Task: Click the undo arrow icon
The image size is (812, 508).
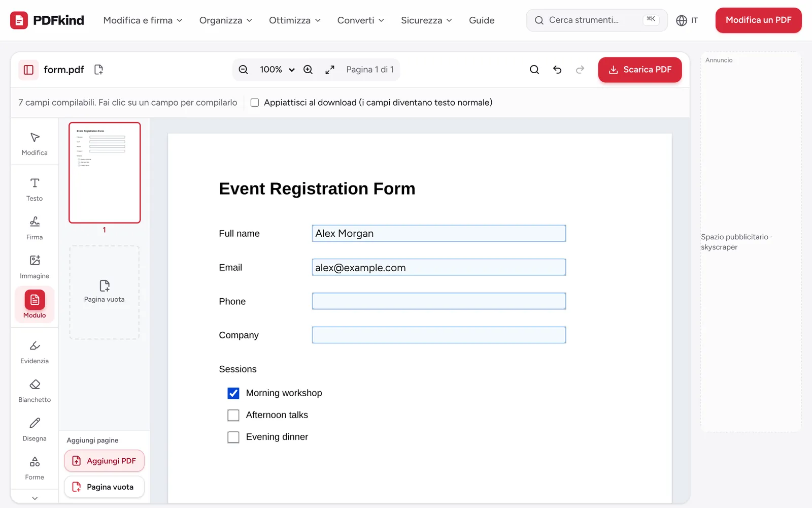Action: pyautogui.click(x=557, y=70)
